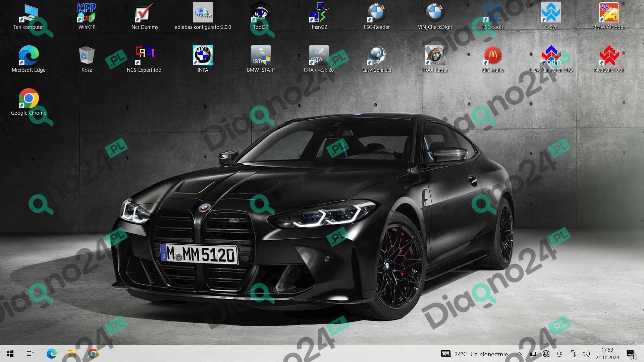Open Tool32 desktop shortcut
The image size is (644, 362).
[x=261, y=16]
